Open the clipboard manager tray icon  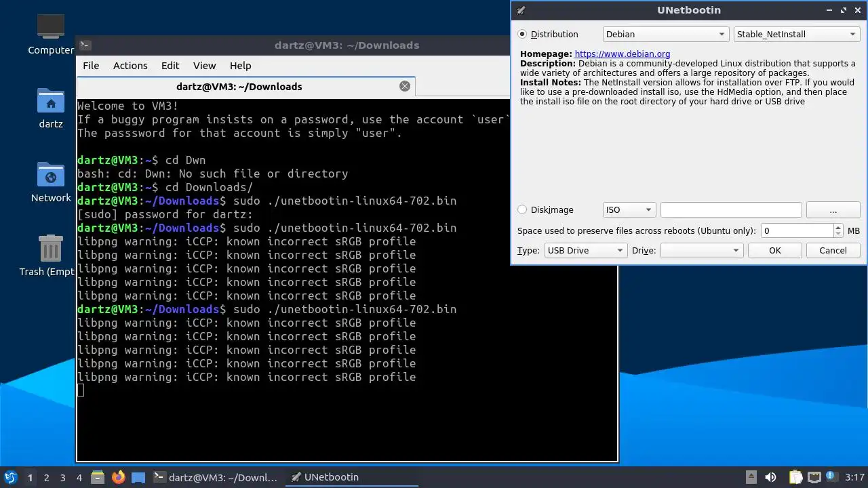pos(795,477)
